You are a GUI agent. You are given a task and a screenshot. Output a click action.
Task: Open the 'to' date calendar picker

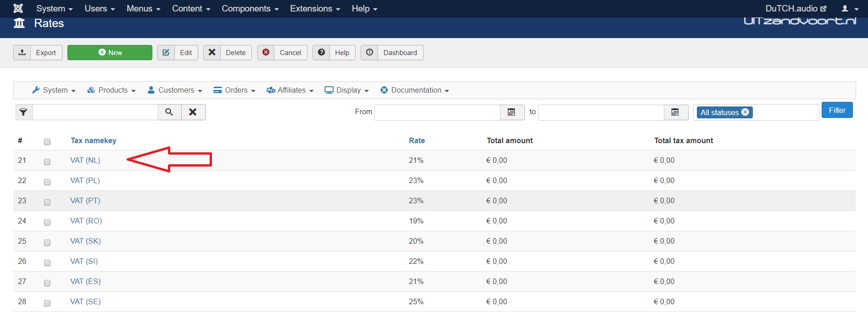coord(675,112)
